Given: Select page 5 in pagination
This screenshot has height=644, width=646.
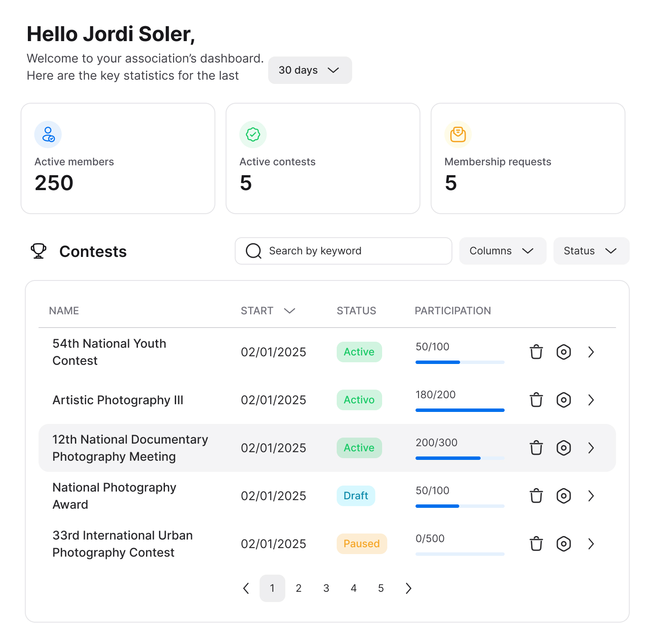Looking at the screenshot, I should [x=381, y=588].
